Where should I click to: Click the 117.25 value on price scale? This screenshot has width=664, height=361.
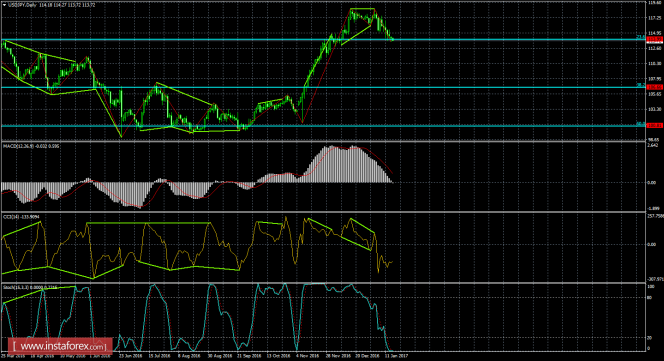[655, 18]
